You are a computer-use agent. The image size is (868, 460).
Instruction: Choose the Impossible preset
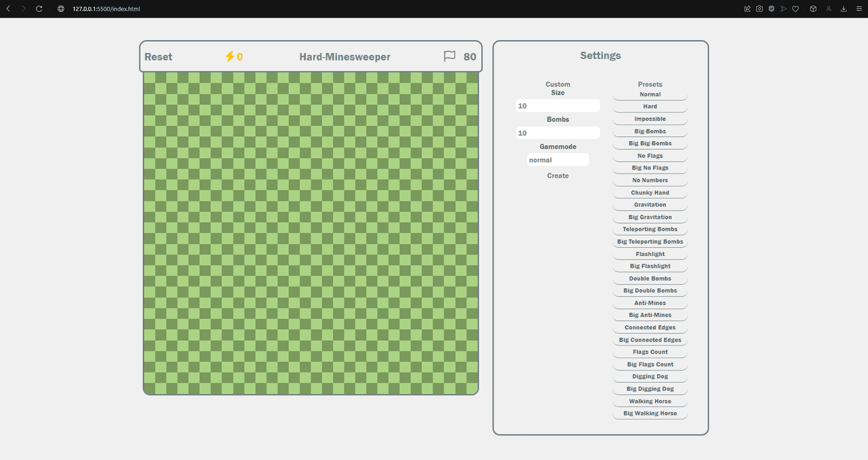[650, 119]
